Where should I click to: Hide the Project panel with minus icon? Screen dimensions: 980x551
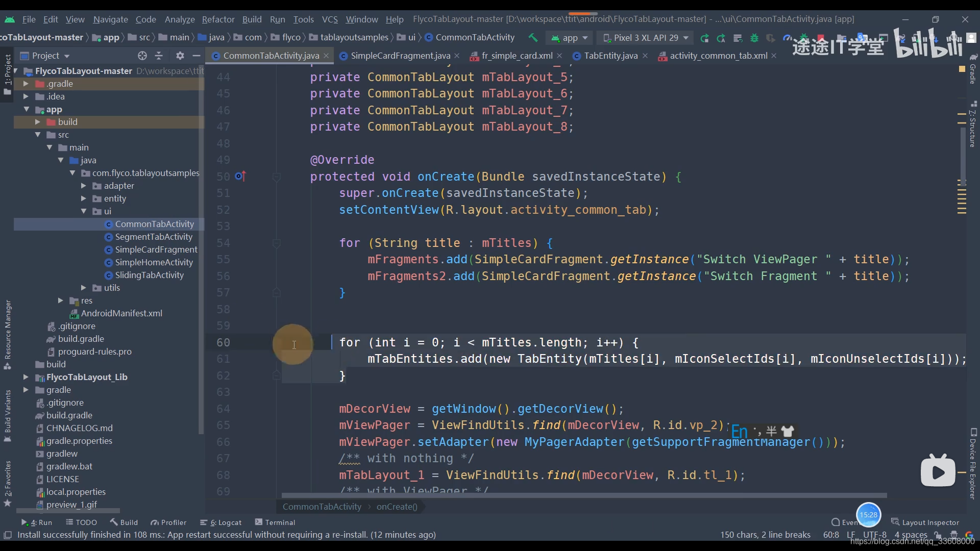(x=196, y=56)
